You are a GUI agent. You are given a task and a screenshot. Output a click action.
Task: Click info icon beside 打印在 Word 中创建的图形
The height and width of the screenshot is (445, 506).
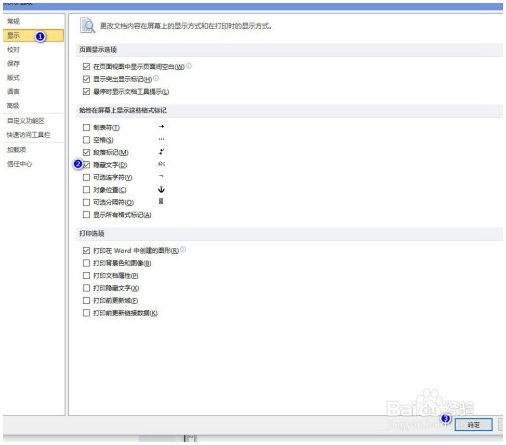pos(183,249)
